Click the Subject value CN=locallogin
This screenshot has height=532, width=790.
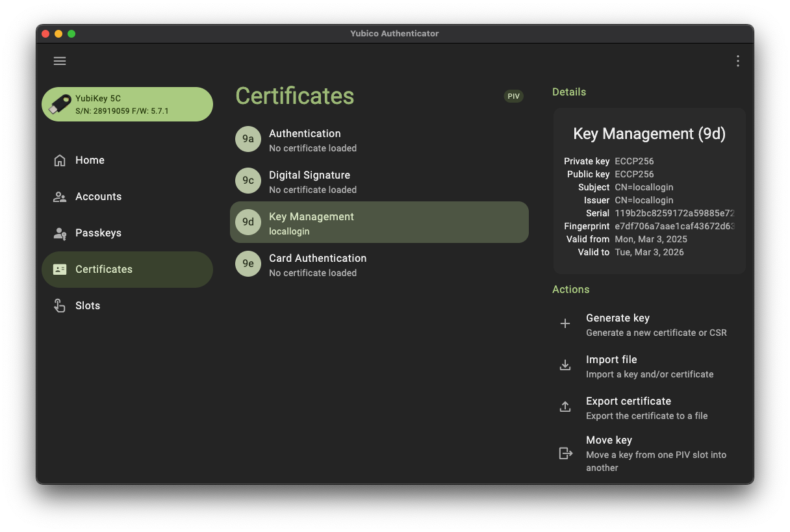click(x=644, y=187)
